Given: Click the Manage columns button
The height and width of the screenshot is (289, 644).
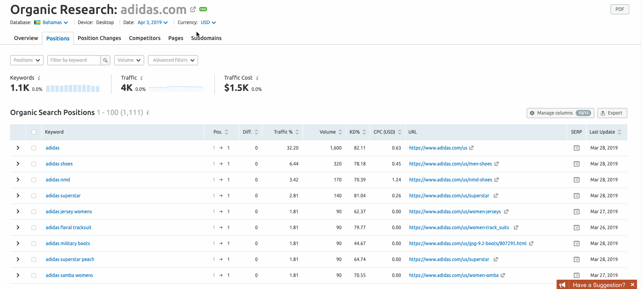Looking at the screenshot, I should (x=560, y=113).
